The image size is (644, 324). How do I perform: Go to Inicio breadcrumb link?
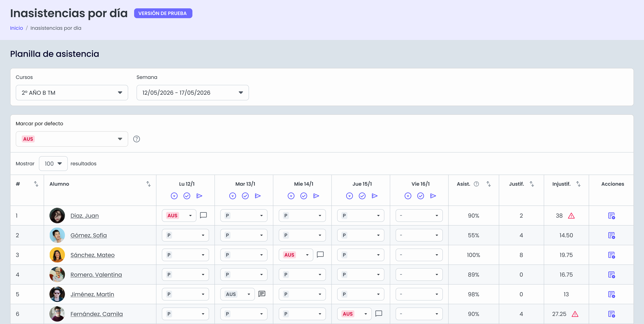point(16,28)
